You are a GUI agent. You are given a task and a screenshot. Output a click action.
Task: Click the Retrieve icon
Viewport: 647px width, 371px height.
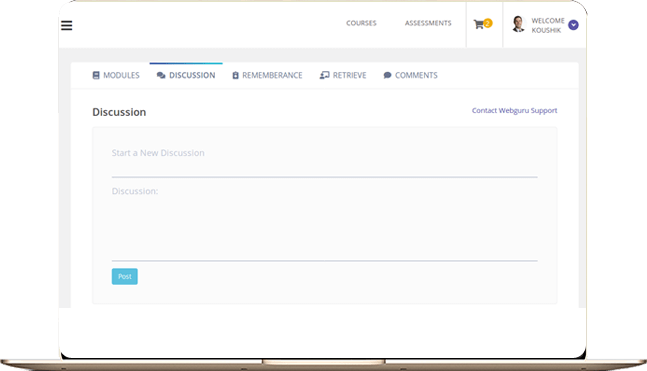click(324, 75)
